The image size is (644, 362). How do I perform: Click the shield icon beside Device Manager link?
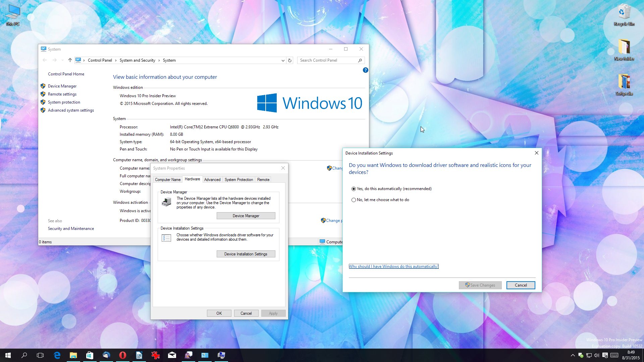click(43, 86)
